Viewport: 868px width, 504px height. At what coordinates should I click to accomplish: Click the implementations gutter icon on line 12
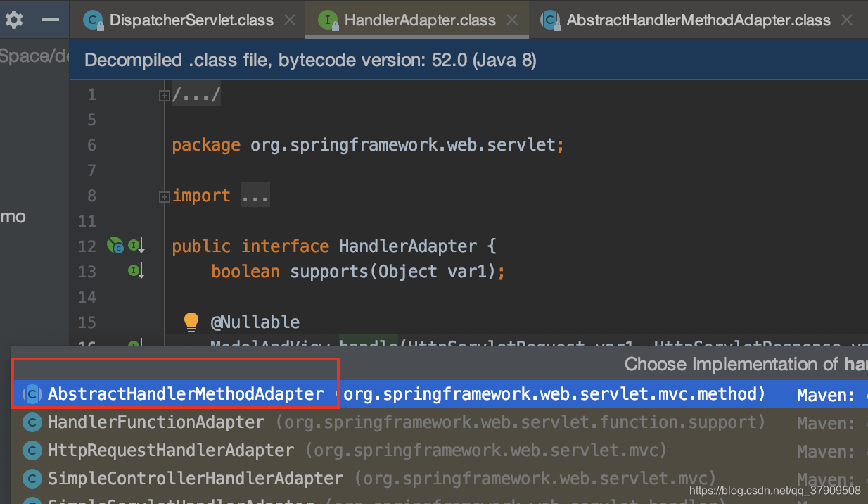click(x=136, y=246)
